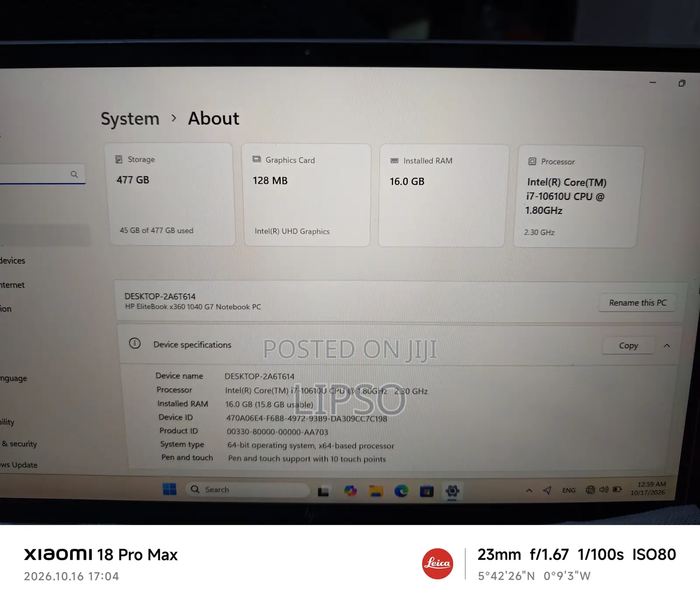Open the internet sidebar item
The width and height of the screenshot is (700, 603).
[x=12, y=285]
